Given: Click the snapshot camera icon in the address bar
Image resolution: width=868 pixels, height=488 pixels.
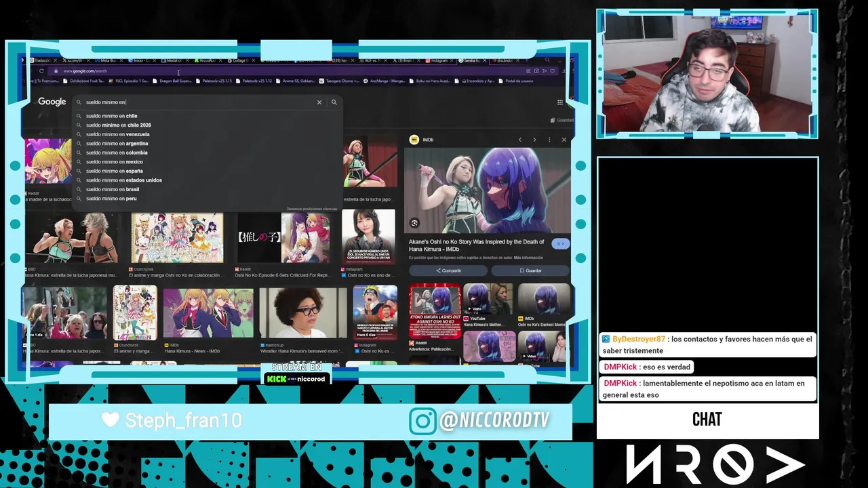Looking at the screenshot, I should 536,71.
